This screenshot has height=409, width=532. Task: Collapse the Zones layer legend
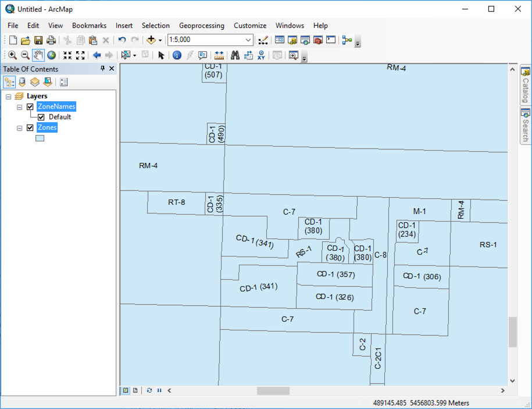[20, 128]
